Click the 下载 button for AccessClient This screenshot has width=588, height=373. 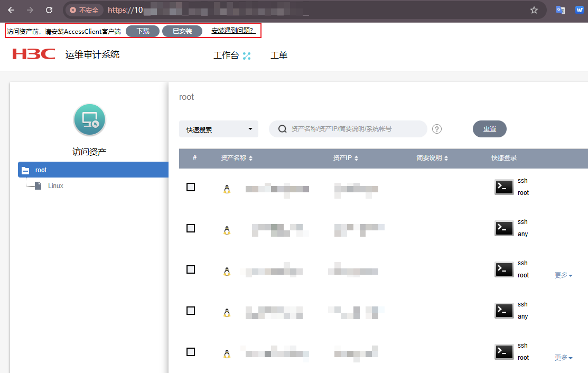[143, 31]
